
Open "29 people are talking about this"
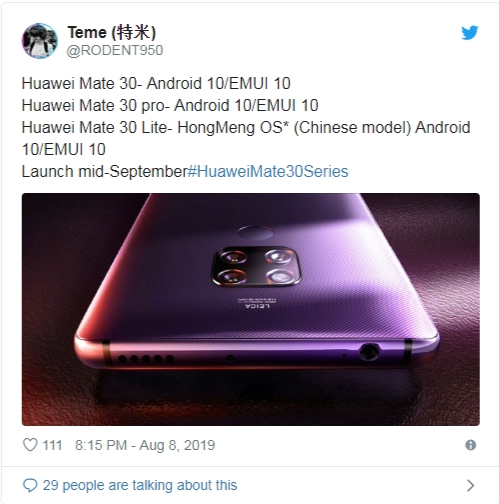[140, 485]
